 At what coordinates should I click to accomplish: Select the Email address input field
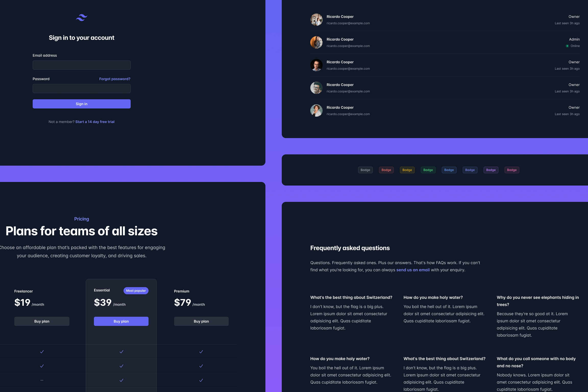[x=81, y=65]
